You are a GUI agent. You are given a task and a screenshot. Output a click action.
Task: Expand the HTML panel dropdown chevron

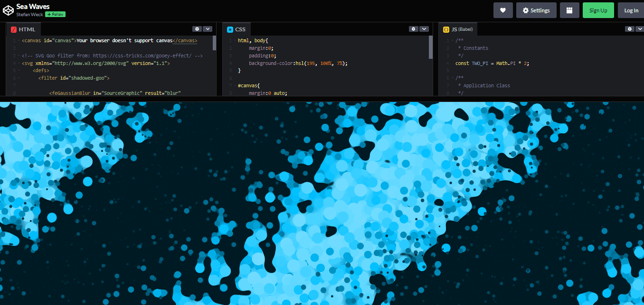pyautogui.click(x=208, y=28)
